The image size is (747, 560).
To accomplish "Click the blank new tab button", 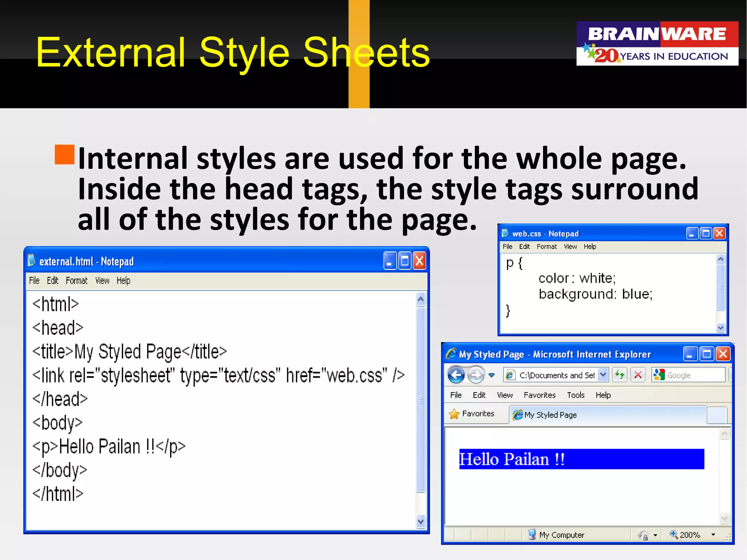I will click(717, 415).
